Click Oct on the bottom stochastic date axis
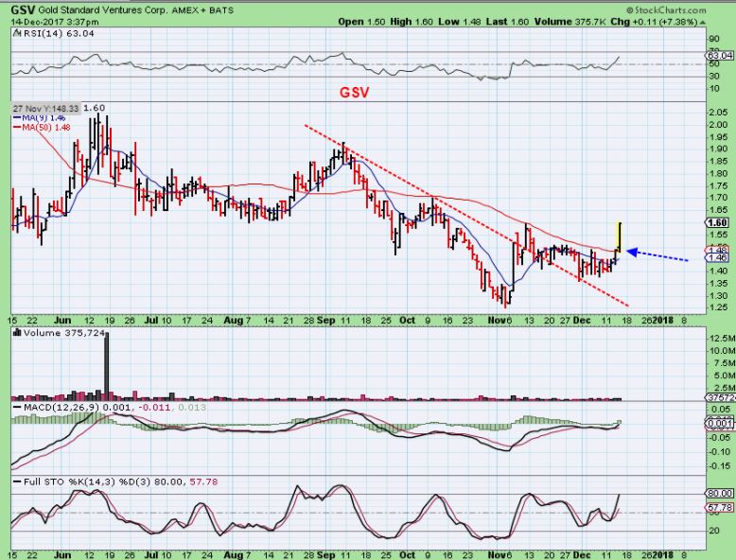The height and width of the screenshot is (560, 736). tap(407, 554)
